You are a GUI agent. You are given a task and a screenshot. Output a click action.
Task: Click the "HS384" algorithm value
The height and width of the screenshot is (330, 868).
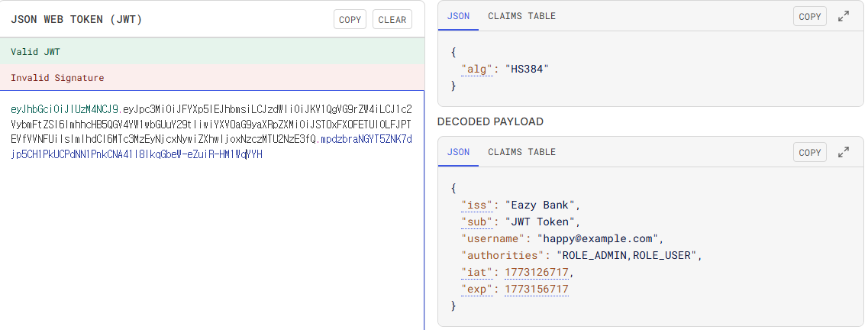pos(527,70)
